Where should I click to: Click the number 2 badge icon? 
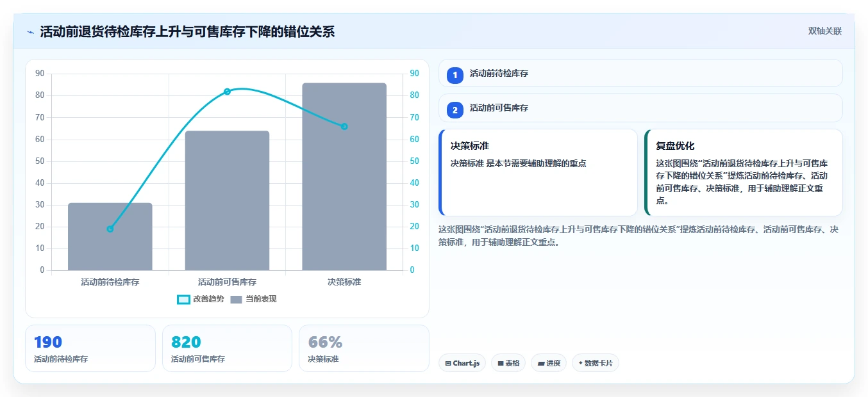tap(455, 110)
